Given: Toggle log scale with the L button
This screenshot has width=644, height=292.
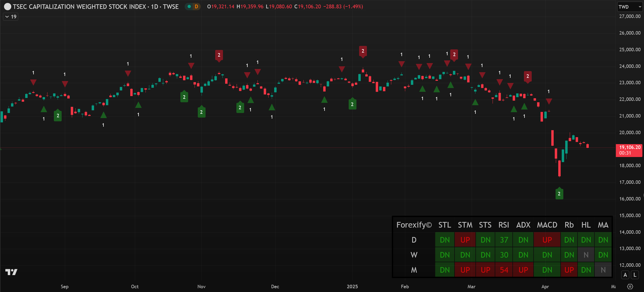Looking at the screenshot, I should point(635,275).
